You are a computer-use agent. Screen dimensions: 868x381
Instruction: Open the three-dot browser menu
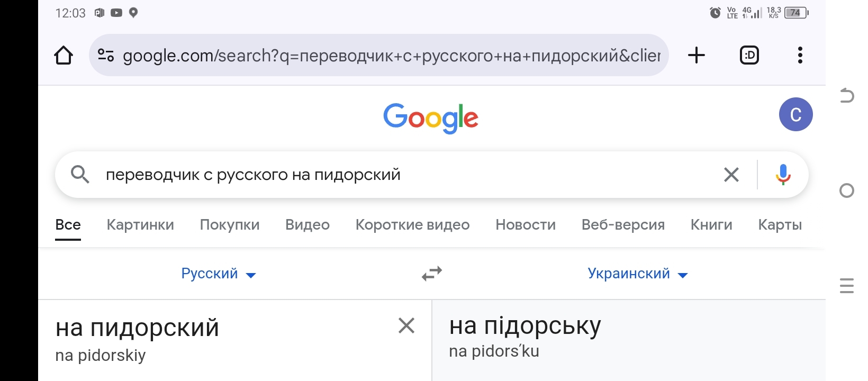(800, 55)
